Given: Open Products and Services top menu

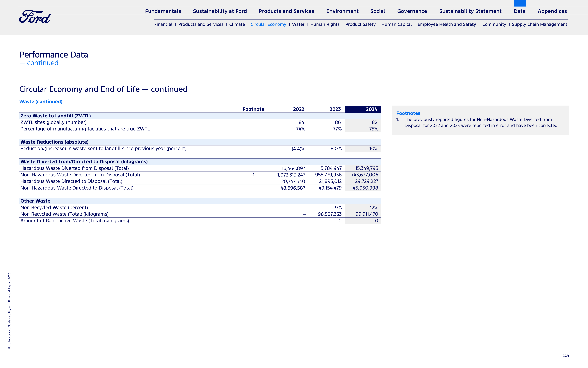Looking at the screenshot, I should click(286, 11).
